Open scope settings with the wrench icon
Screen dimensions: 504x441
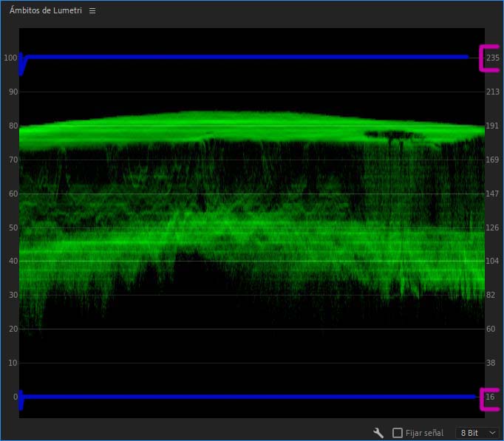point(378,433)
